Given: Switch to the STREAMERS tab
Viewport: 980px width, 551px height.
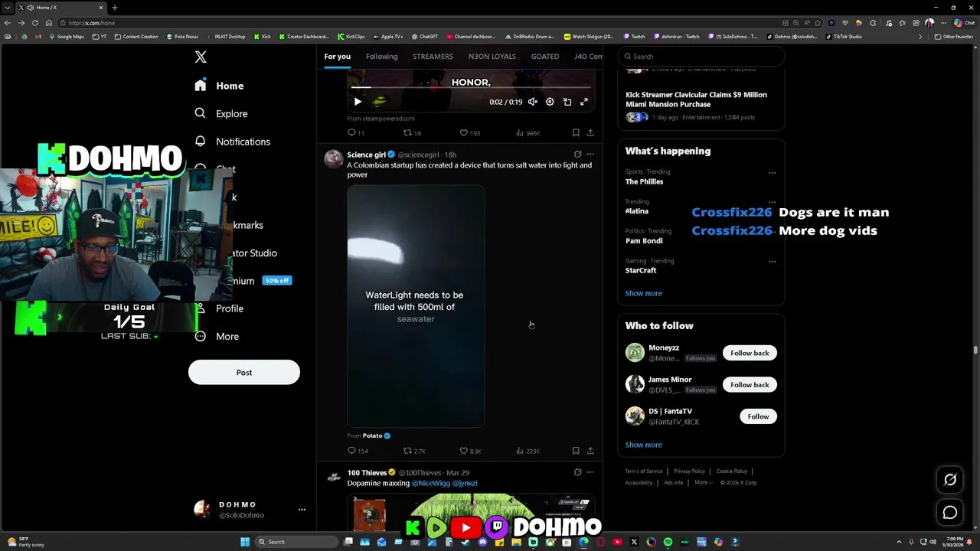Looking at the screenshot, I should [433, 56].
